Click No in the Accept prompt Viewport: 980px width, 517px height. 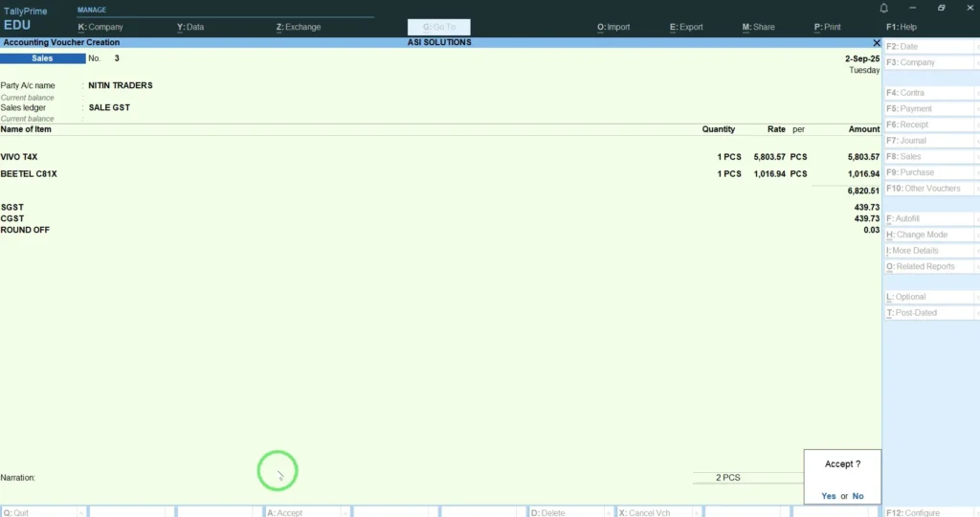(x=857, y=496)
